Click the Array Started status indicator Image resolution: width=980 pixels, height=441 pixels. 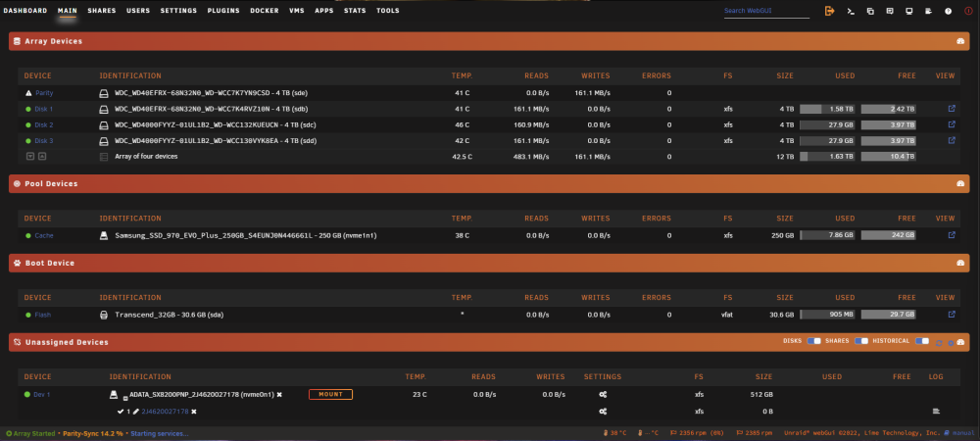coord(30,433)
